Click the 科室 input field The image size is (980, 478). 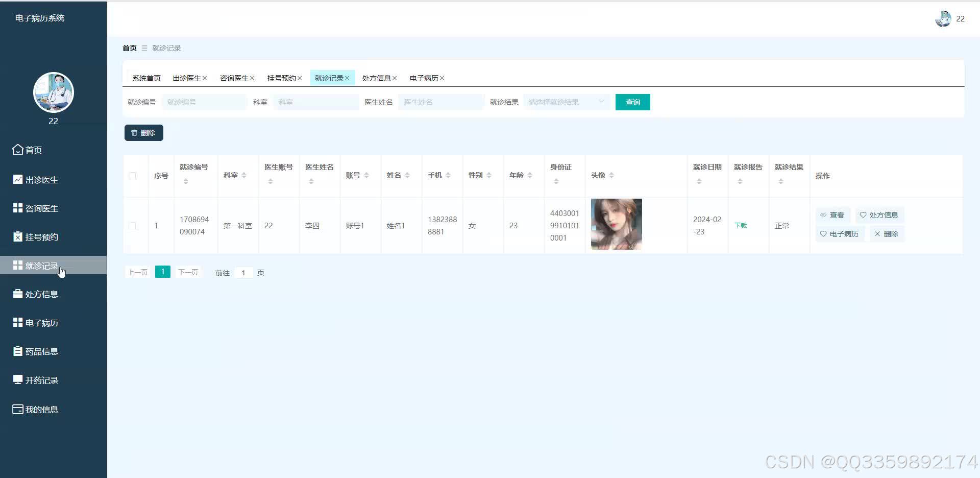pos(316,102)
